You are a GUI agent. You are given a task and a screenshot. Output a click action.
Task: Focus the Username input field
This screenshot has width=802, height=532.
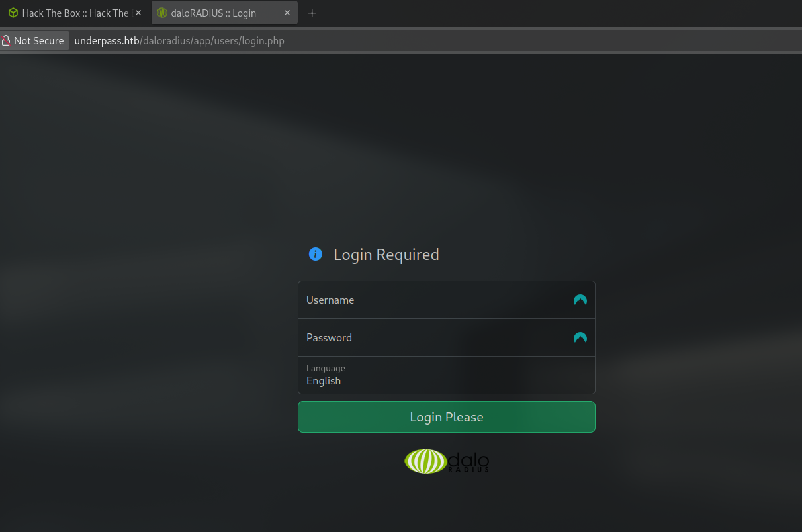[433, 300]
